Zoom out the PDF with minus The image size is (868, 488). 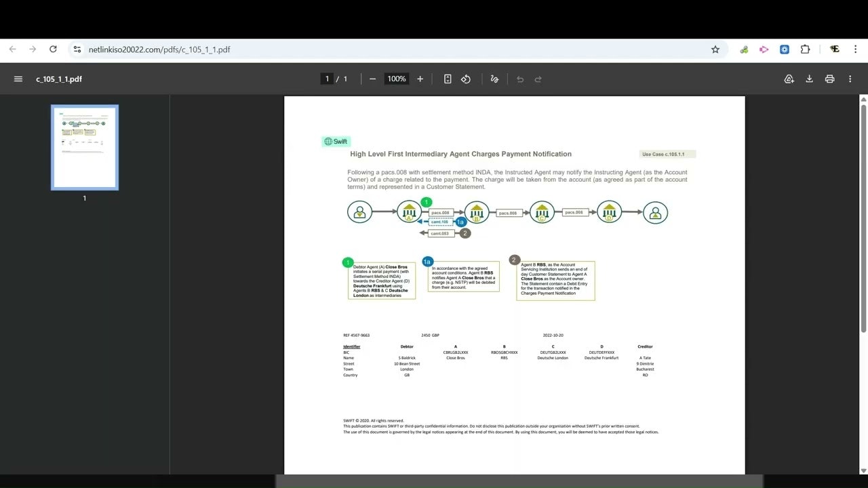tap(372, 79)
